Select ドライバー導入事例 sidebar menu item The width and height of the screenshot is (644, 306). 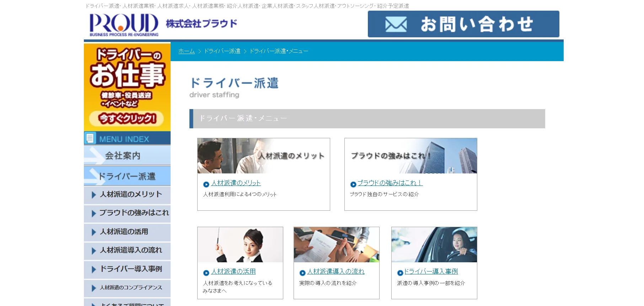[x=127, y=269]
